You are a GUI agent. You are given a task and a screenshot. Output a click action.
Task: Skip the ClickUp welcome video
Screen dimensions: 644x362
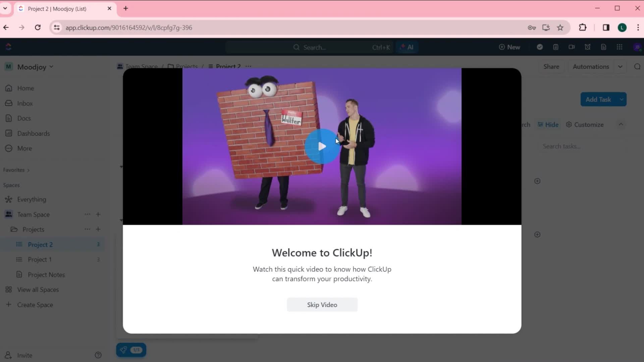[322, 305]
